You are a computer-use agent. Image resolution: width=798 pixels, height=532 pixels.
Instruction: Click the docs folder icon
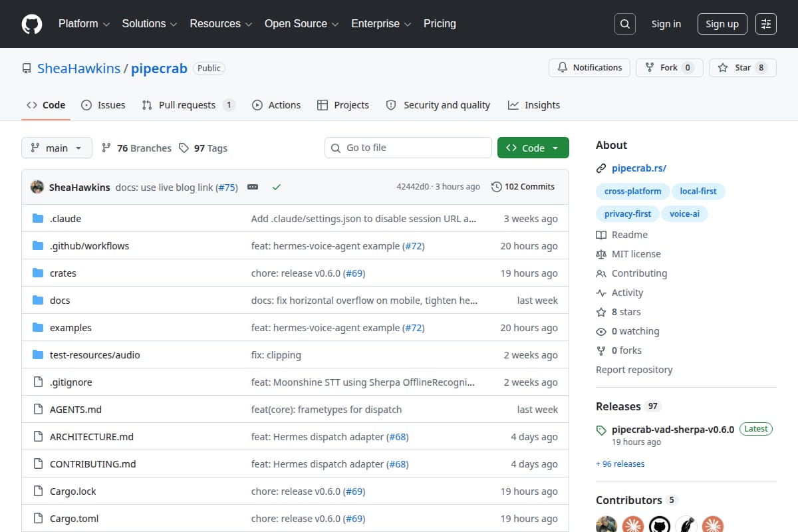click(38, 301)
